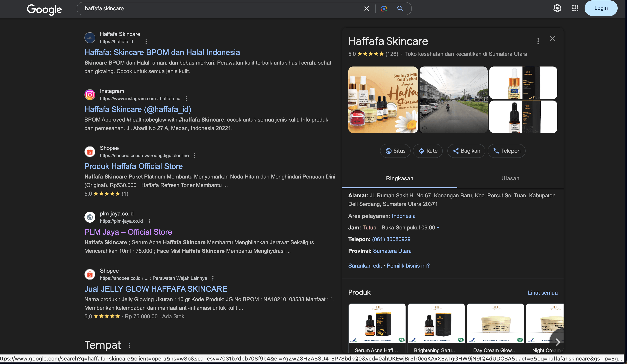Open Sumatera Utara province link
This screenshot has width=627, height=364.
coord(392,251)
